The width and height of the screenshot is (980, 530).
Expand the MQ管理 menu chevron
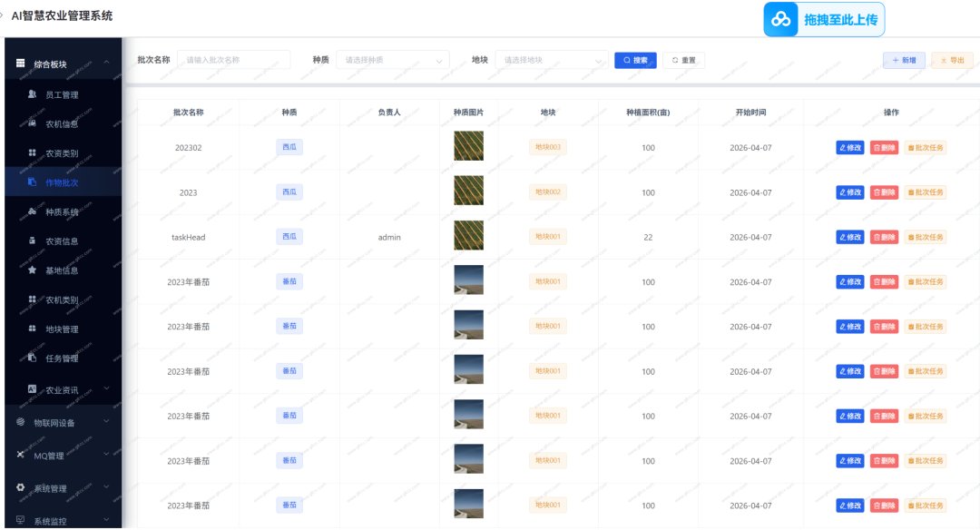106,454
